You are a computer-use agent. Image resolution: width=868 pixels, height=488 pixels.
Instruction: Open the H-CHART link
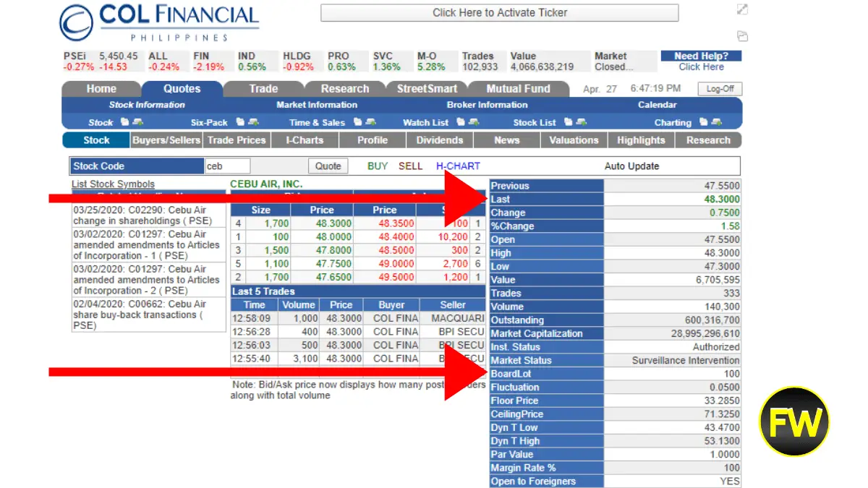(x=458, y=166)
